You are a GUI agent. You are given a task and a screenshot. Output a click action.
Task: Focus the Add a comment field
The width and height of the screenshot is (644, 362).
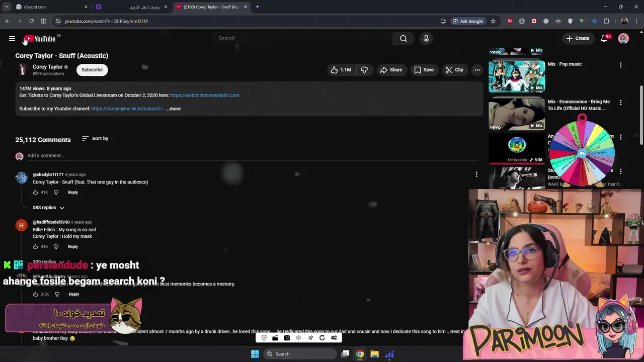(x=252, y=156)
